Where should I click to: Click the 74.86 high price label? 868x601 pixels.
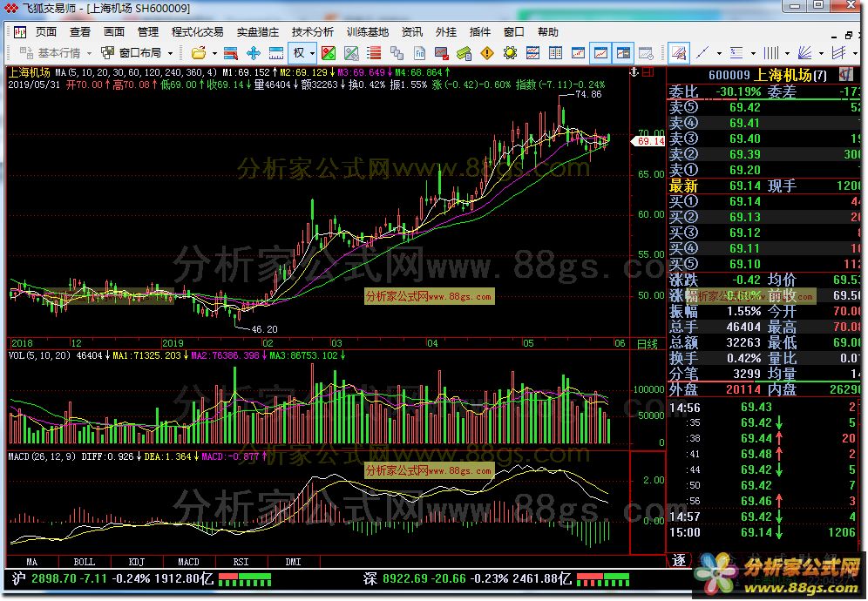588,95
